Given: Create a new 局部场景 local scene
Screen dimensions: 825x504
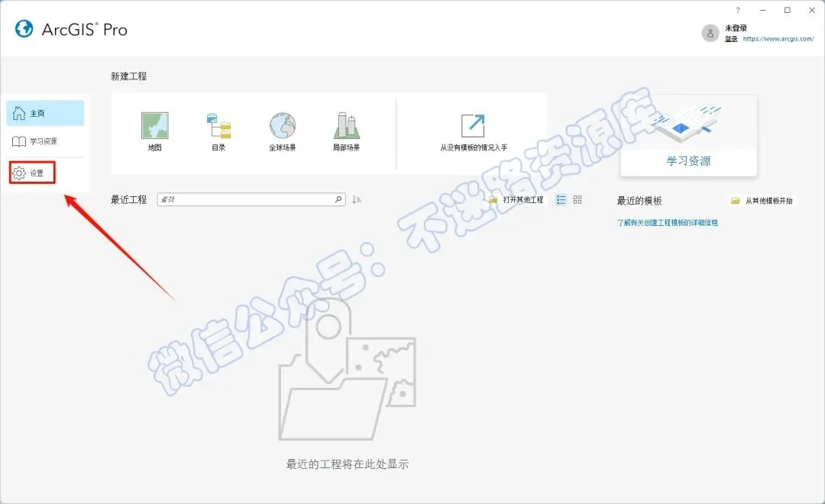Looking at the screenshot, I should coord(346,131).
